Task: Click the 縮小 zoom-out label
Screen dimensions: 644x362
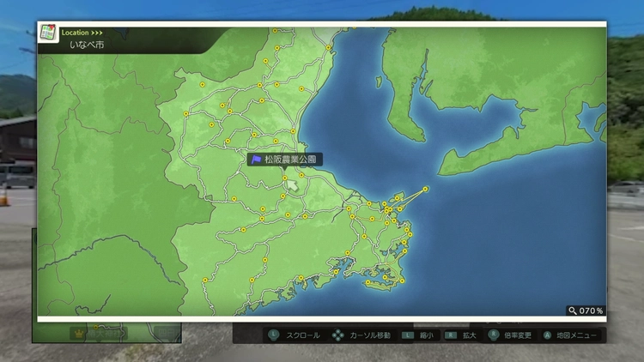Action: [x=425, y=335]
